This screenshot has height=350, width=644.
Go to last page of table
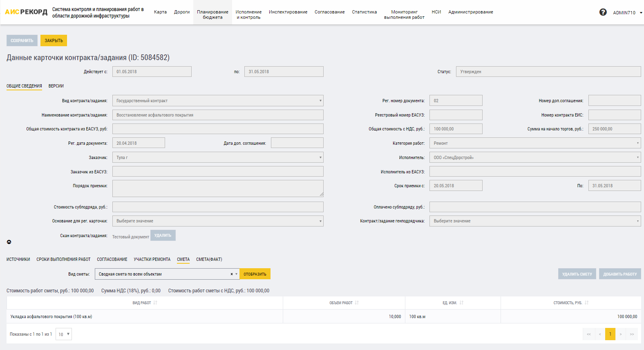click(x=632, y=334)
